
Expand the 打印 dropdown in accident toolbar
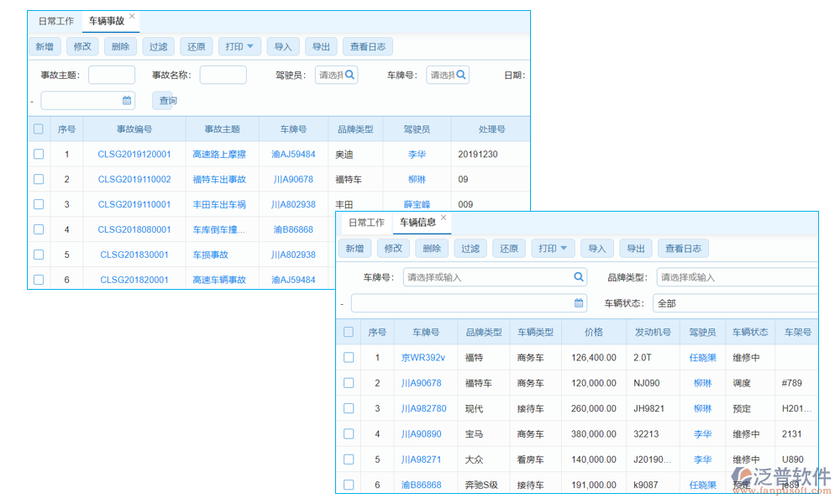point(239,46)
